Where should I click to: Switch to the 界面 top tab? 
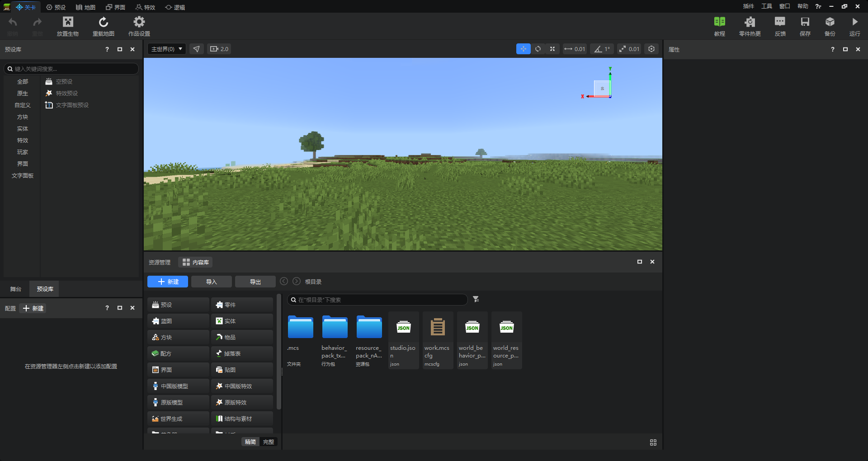coord(115,7)
